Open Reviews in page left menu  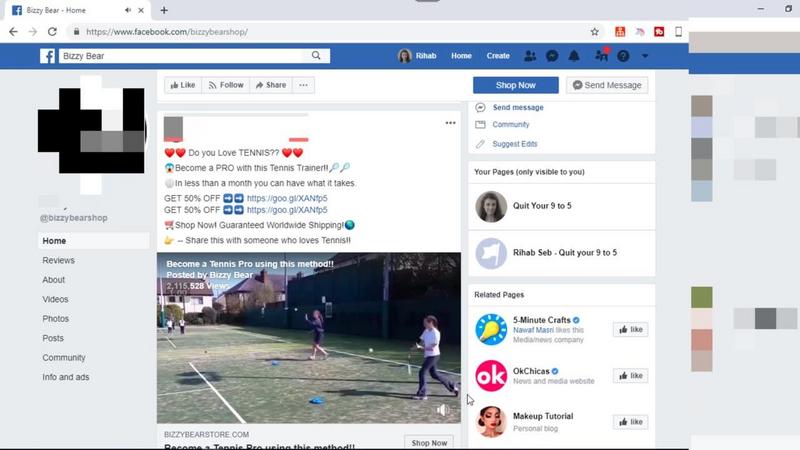pos(58,260)
